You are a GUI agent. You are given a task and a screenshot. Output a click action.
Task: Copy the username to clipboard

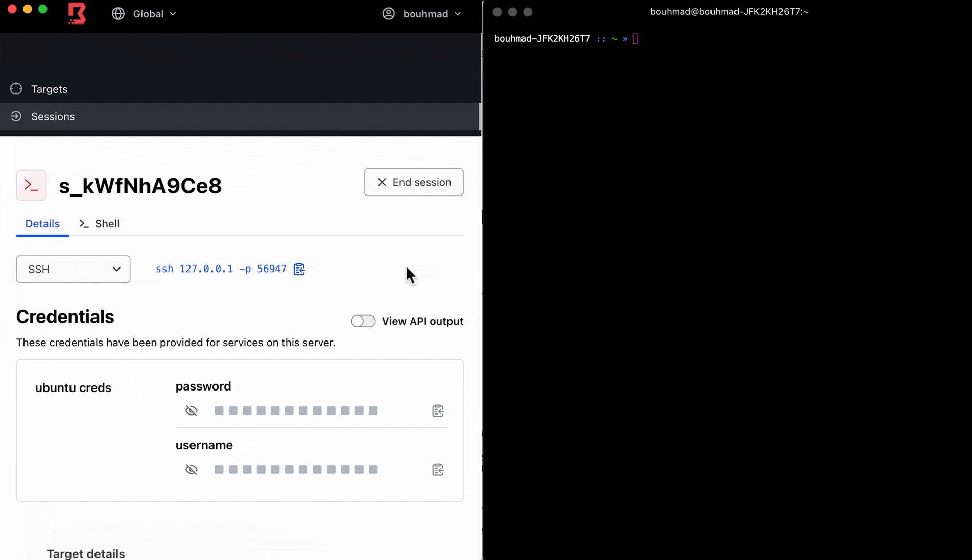(x=438, y=470)
